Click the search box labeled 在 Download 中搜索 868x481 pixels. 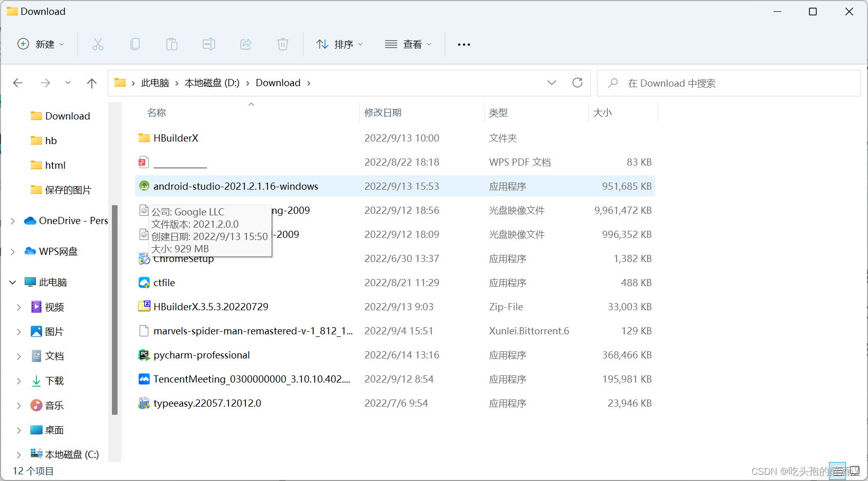point(675,83)
